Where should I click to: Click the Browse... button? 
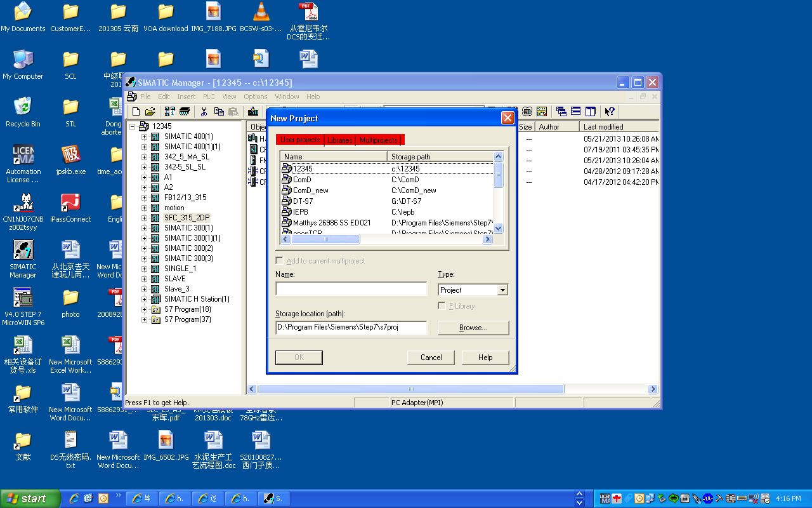pyautogui.click(x=473, y=328)
